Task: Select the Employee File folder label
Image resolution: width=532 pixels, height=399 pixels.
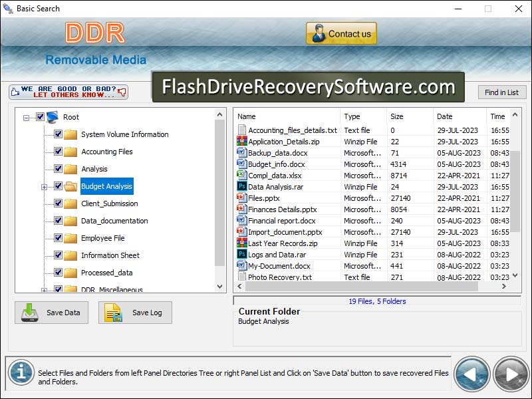Action: [103, 238]
